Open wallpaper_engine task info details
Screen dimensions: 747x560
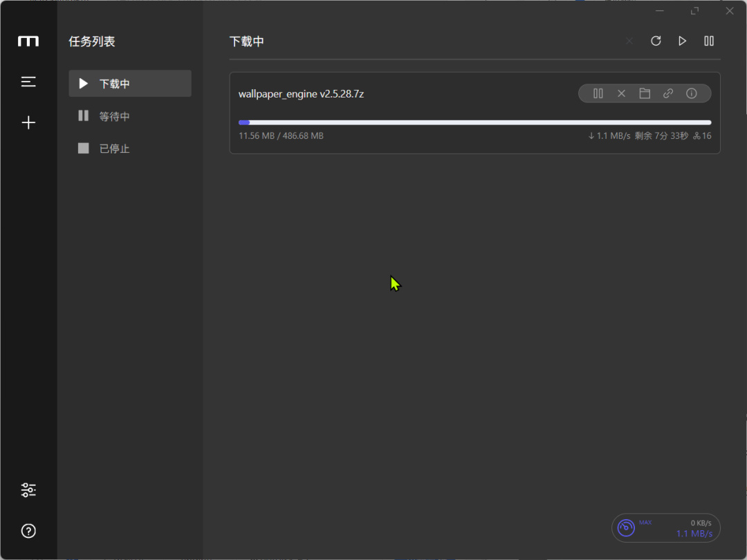click(691, 93)
